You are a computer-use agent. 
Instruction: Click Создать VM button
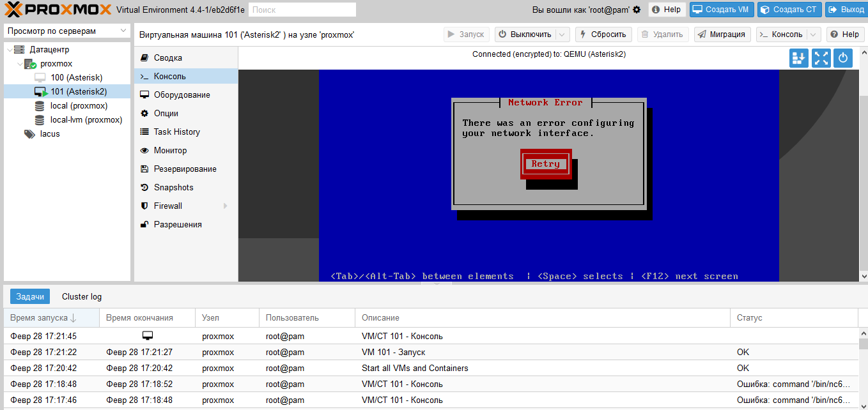pos(721,10)
